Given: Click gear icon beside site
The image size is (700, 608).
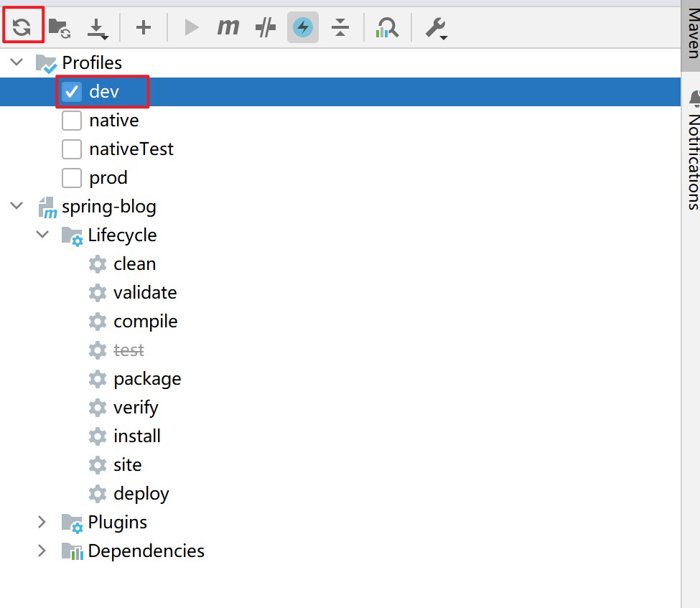Looking at the screenshot, I should tap(98, 466).
